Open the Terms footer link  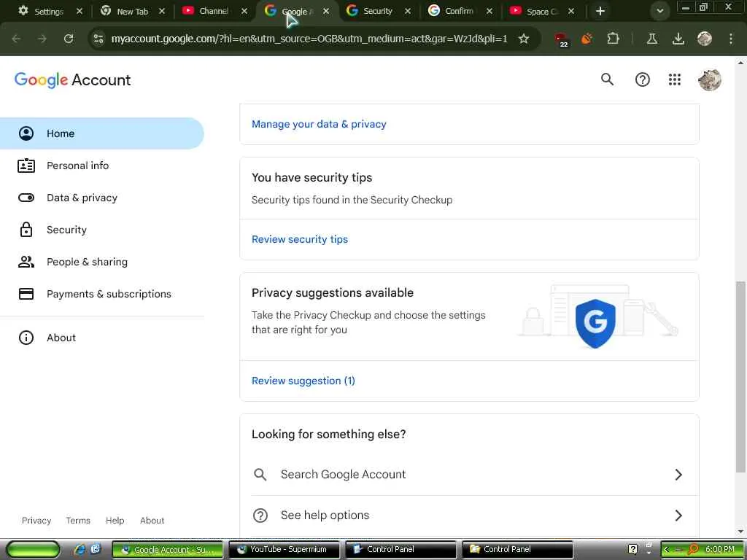(x=78, y=521)
